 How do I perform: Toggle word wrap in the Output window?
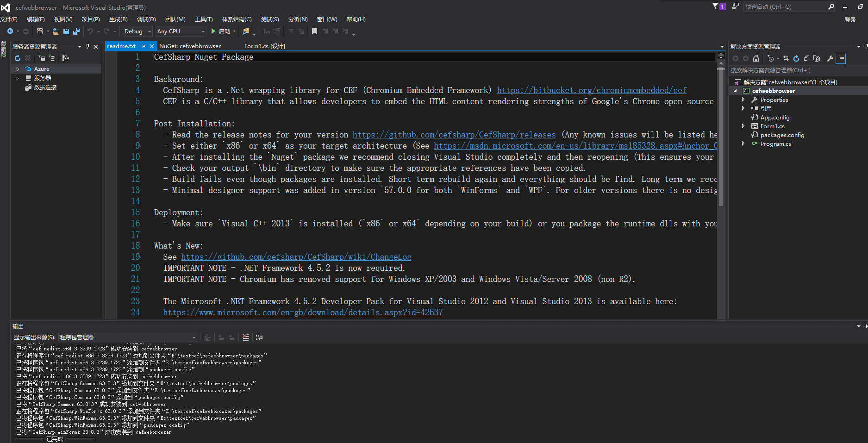coord(259,337)
